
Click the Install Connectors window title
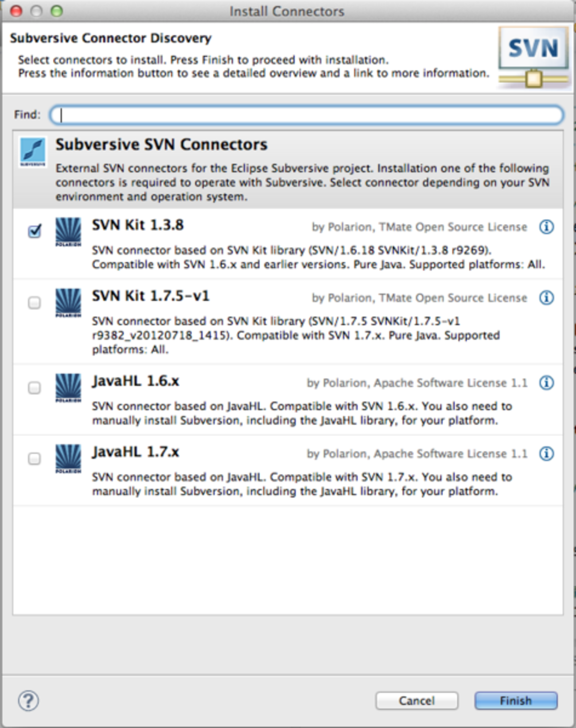287,11
